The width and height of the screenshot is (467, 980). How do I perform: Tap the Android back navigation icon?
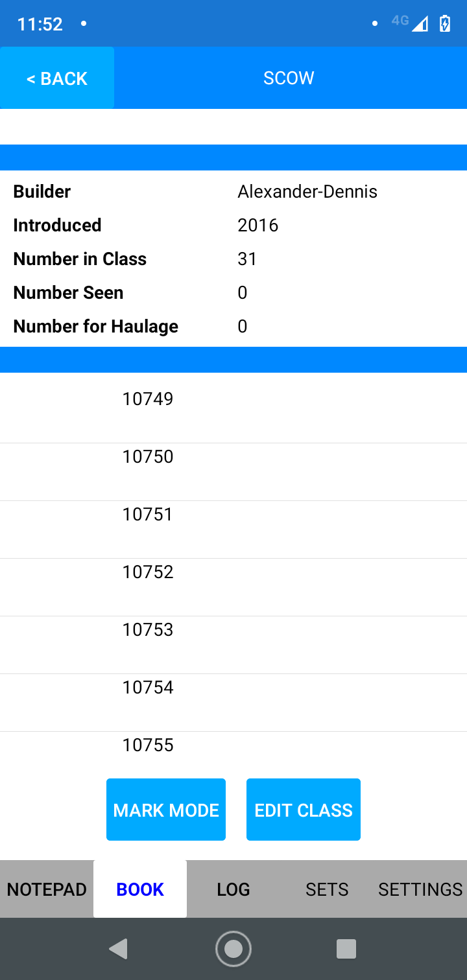click(118, 948)
